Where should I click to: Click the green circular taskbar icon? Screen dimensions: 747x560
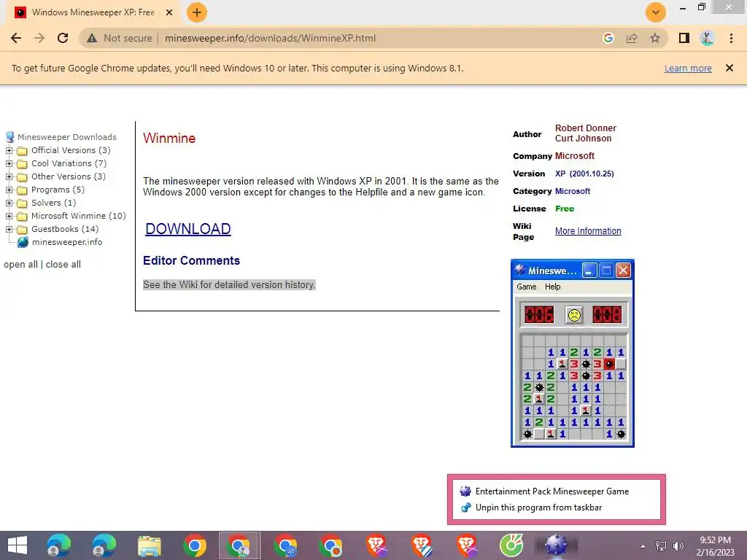[511, 545]
